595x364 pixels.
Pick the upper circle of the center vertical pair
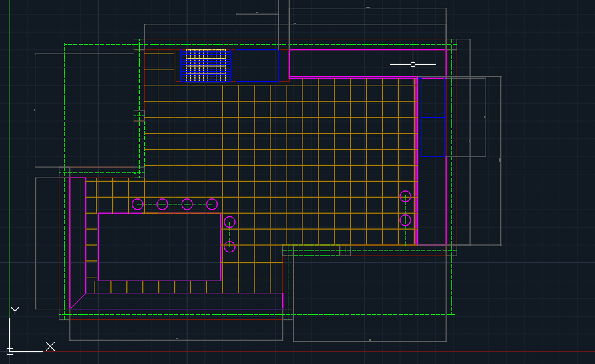tap(230, 222)
